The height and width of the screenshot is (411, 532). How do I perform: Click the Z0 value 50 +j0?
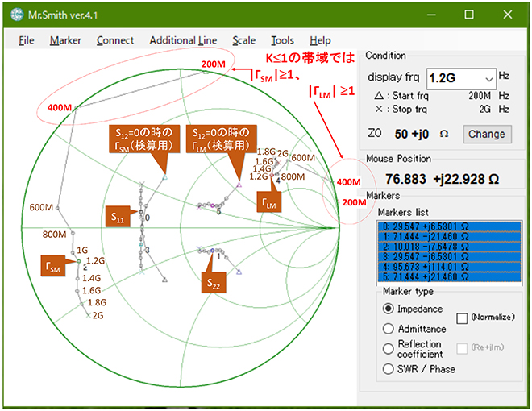click(x=412, y=134)
